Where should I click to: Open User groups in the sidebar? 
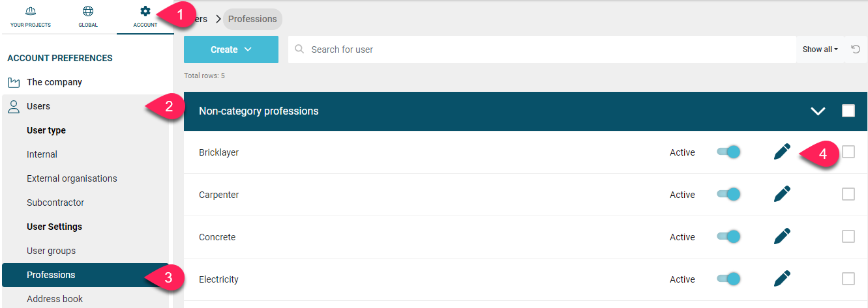(x=51, y=251)
